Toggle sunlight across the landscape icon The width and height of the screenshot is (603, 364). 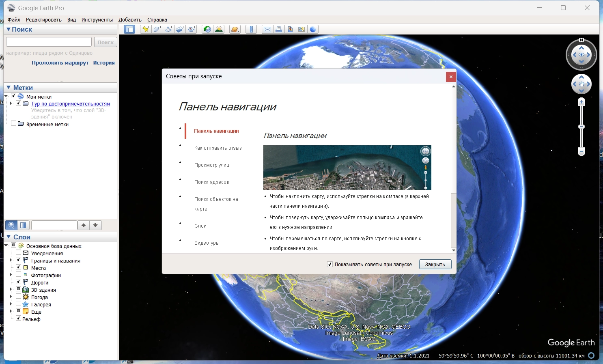tap(219, 29)
